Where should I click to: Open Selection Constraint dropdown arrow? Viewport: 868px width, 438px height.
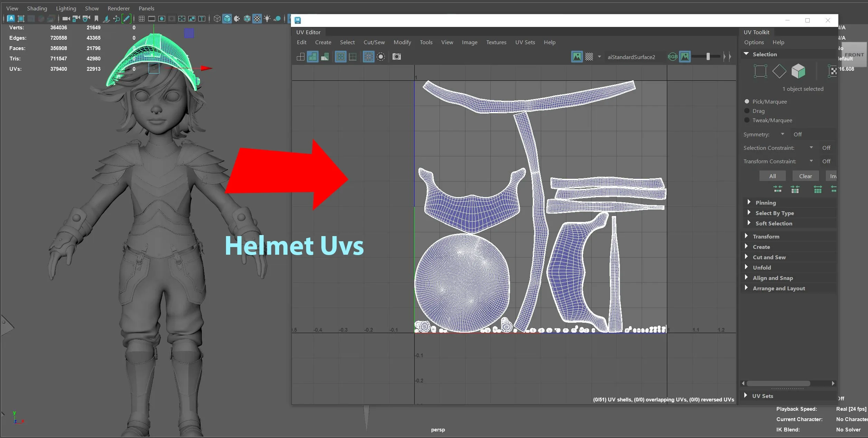pyautogui.click(x=811, y=147)
